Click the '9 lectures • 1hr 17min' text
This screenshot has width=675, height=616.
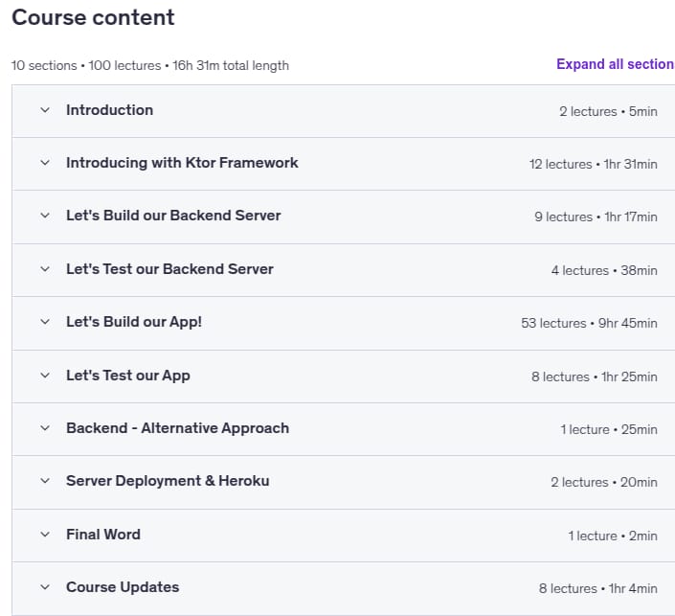596,217
